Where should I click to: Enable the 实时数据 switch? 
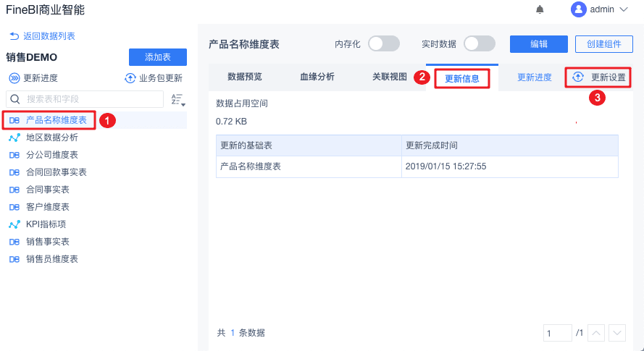click(479, 44)
